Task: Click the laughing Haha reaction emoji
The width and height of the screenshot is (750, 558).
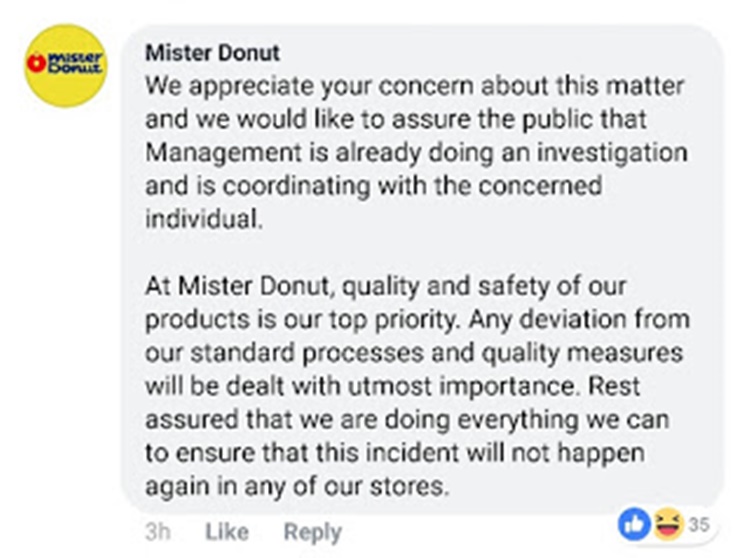Action: (x=669, y=525)
